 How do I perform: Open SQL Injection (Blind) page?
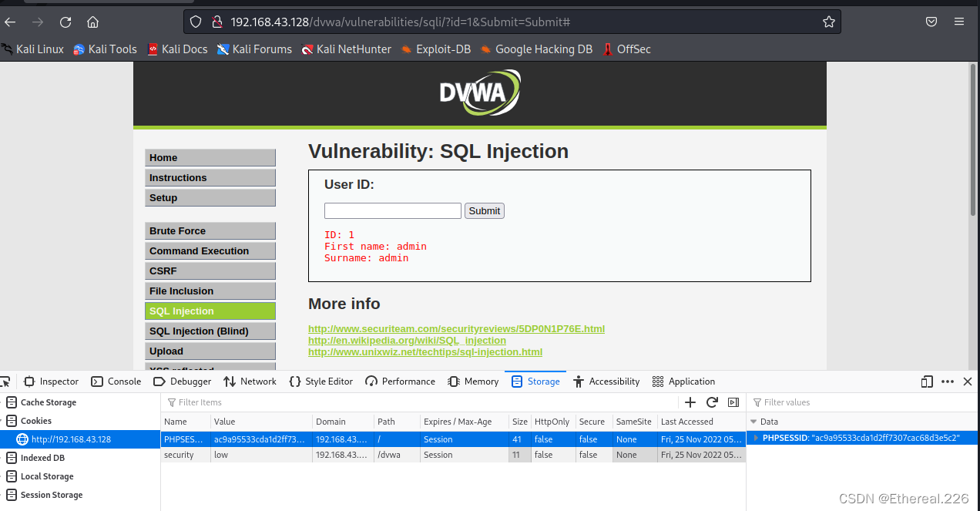click(210, 331)
